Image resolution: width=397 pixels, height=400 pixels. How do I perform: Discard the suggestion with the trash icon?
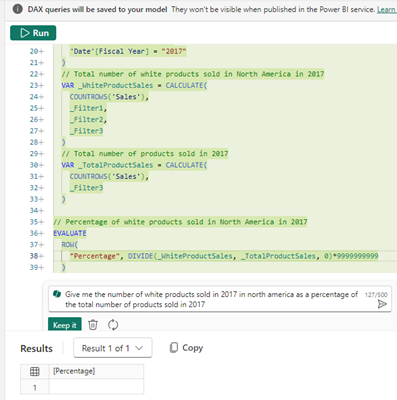[93, 325]
